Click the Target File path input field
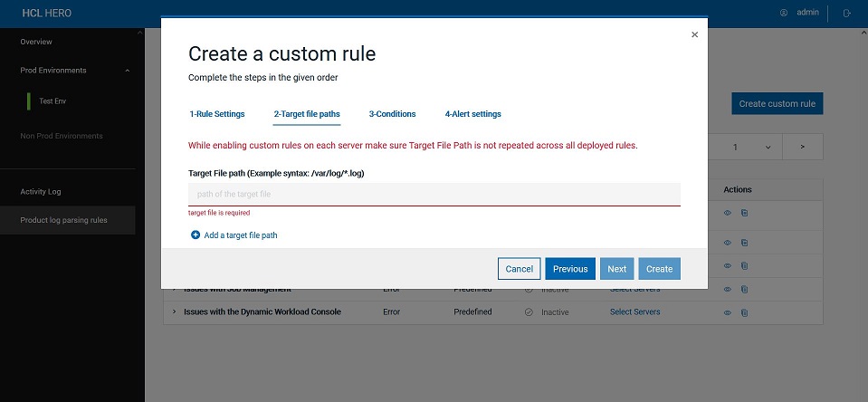868x402 pixels. tap(434, 194)
